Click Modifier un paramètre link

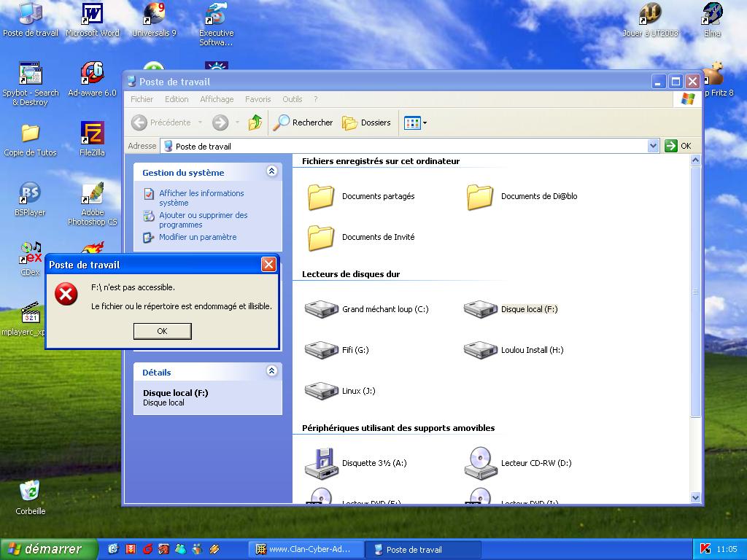(x=198, y=237)
